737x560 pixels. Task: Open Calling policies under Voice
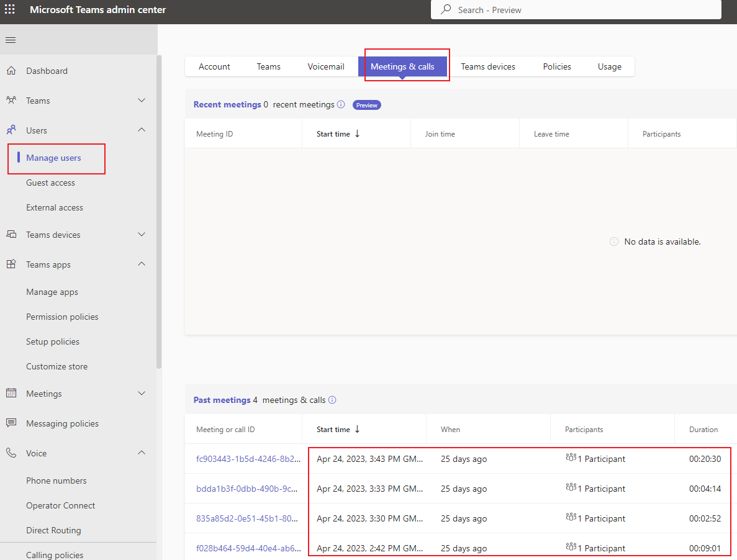tap(55, 555)
